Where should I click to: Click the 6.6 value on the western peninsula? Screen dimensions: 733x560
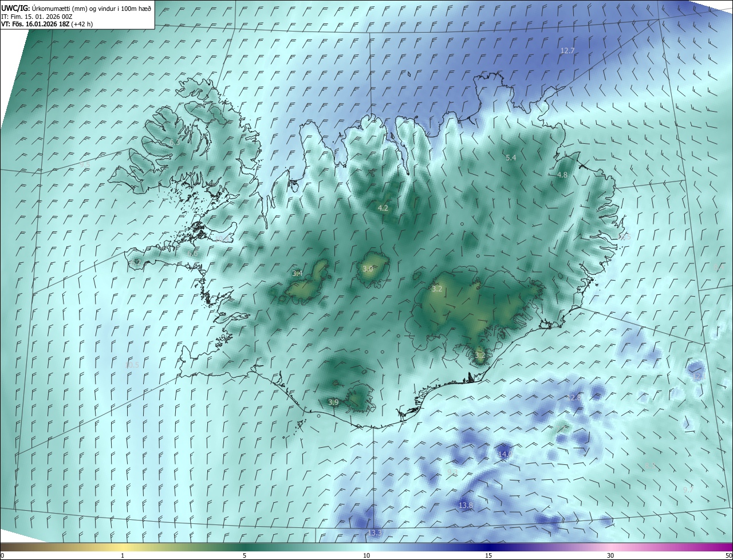click(x=193, y=254)
